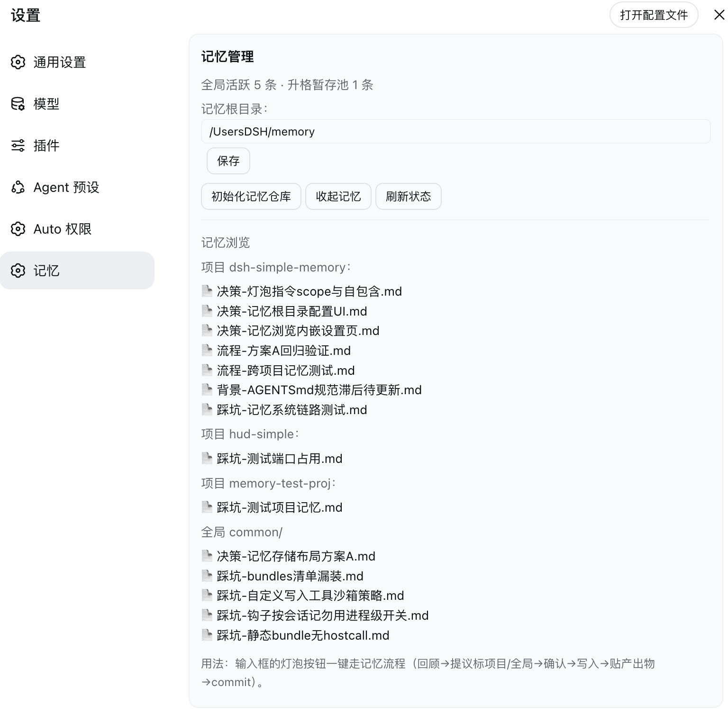Click 初始化记忆仓库 button
This screenshot has width=728, height=723.
251,197
